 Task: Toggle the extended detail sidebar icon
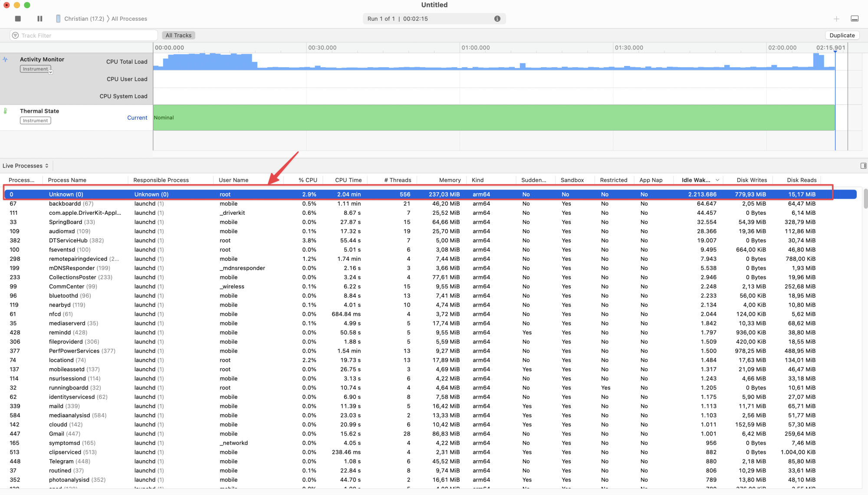click(x=863, y=166)
